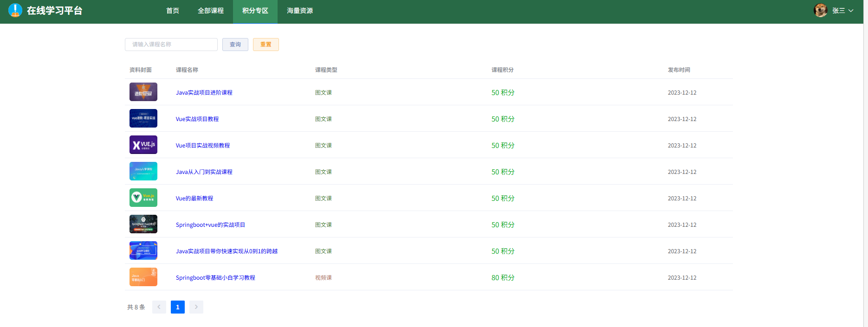The width and height of the screenshot is (868, 327).
Task: Go to the 首页 menu item
Action: pos(172,11)
